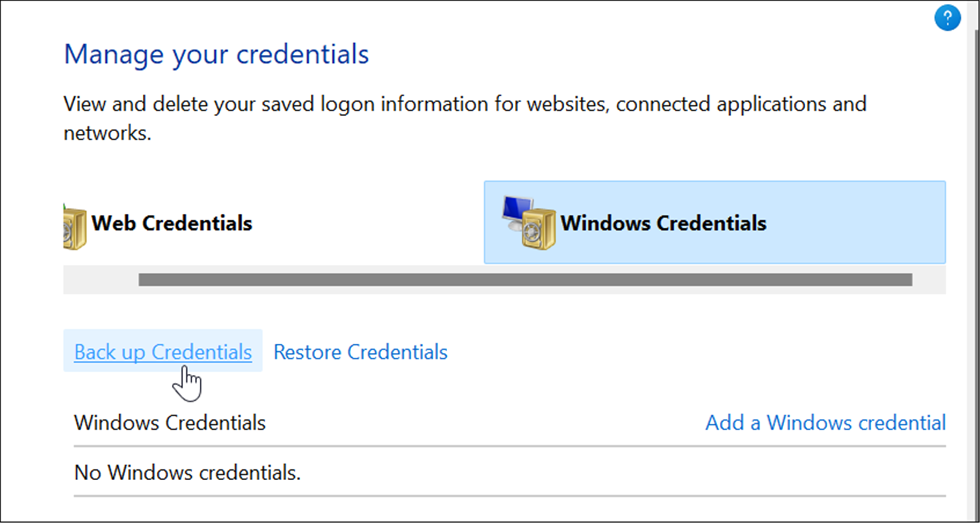This screenshot has width=980, height=523.
Task: Click the Windows Credentials safe icon
Action: coord(539,228)
